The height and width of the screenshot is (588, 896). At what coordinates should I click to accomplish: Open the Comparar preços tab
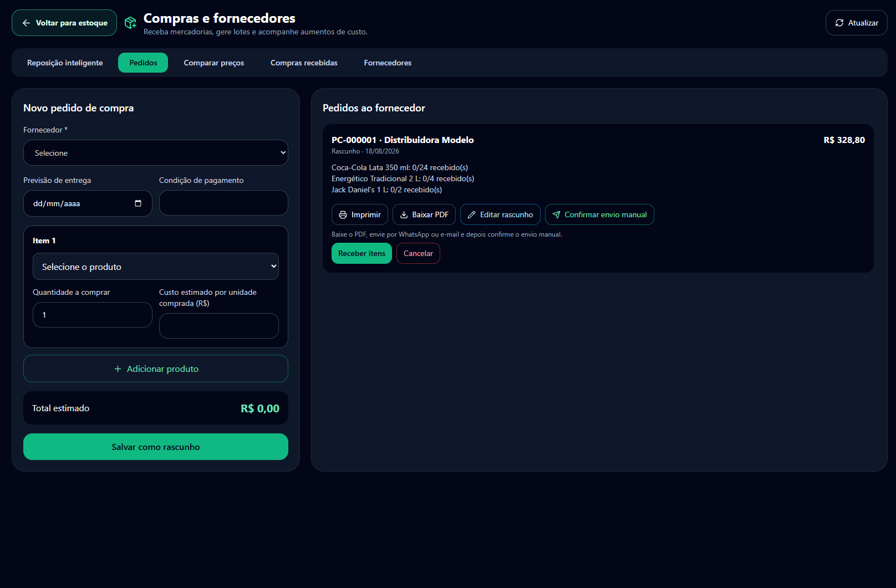point(214,63)
